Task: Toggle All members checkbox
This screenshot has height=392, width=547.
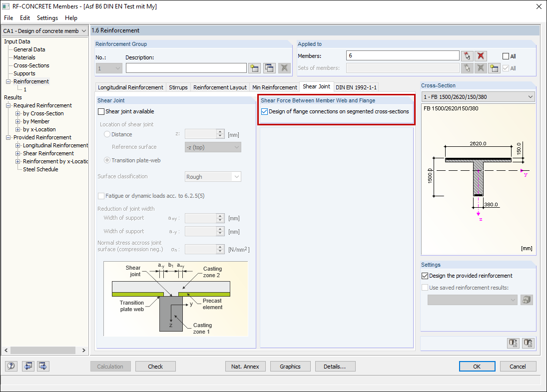Action: coord(506,56)
